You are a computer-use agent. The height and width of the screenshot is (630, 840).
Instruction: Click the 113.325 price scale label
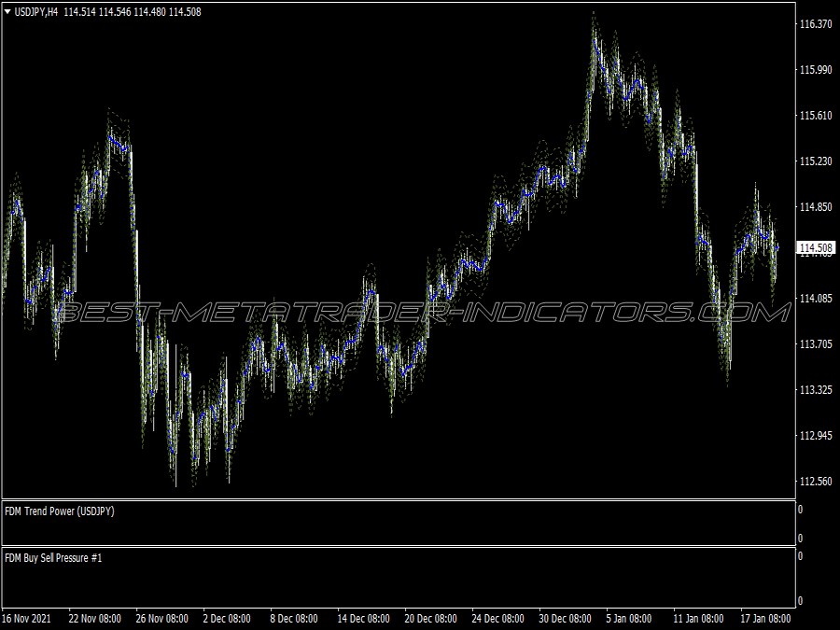[816, 389]
